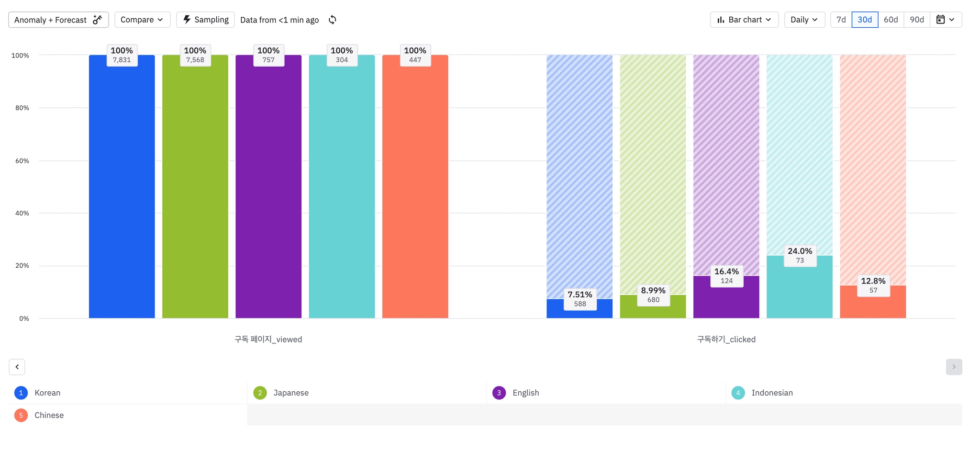Toggle the Indonesian series in legend
This screenshot has height=454, width=980.
(x=772, y=393)
